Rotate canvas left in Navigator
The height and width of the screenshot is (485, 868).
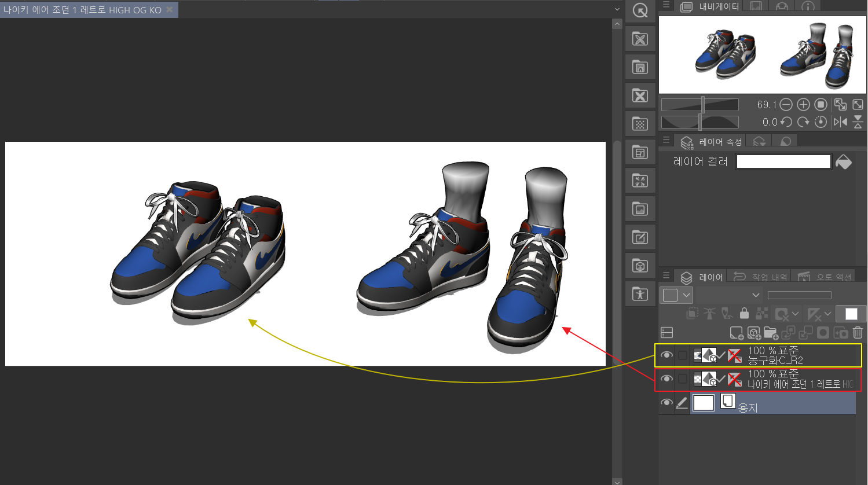click(x=786, y=122)
